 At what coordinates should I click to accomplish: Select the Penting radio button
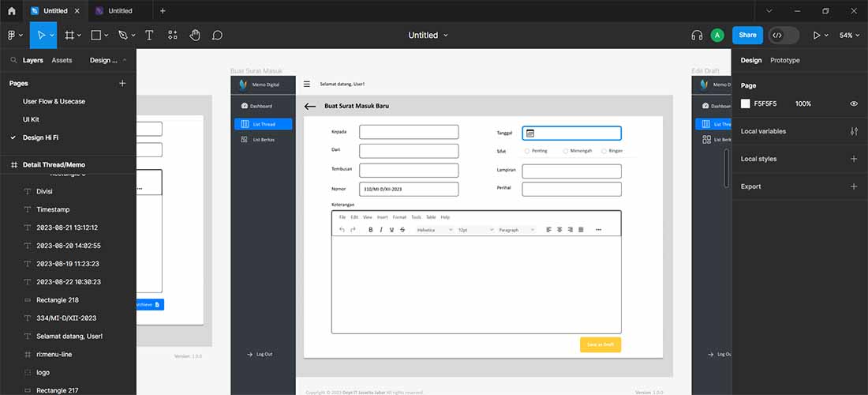(527, 151)
